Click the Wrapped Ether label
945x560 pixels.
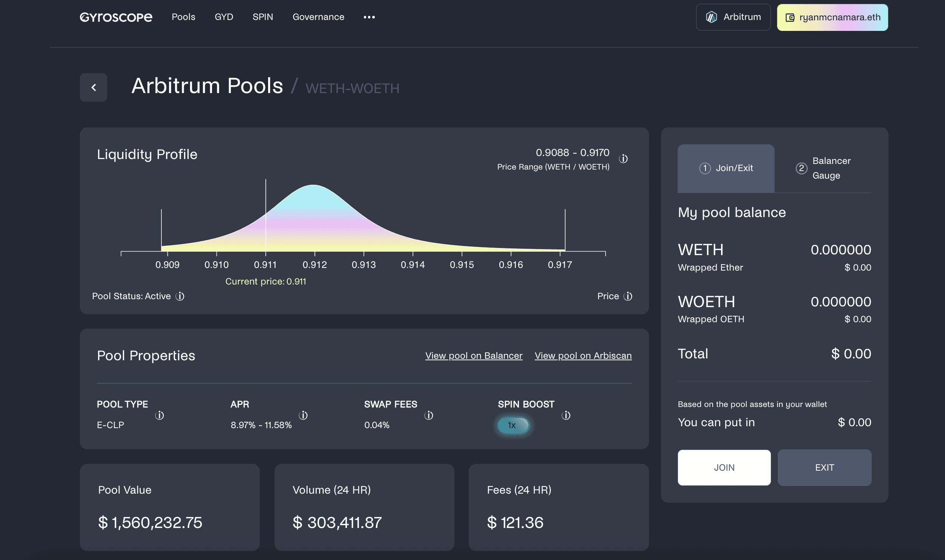(x=710, y=268)
